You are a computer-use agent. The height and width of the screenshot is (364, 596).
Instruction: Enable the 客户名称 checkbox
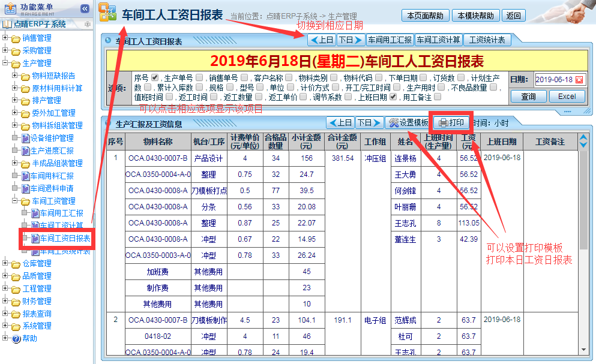coord(289,77)
